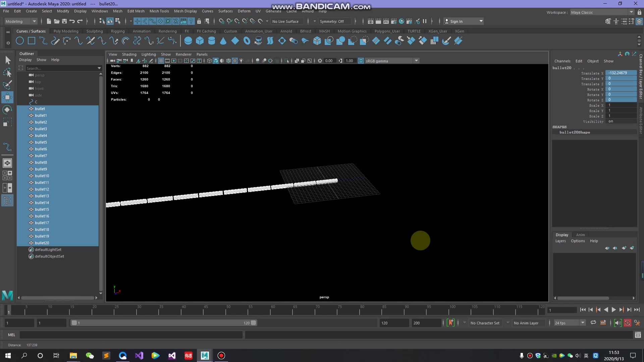The height and width of the screenshot is (362, 644).
Task: Activate the Move tool in the toolbox
Action: click(x=7, y=97)
